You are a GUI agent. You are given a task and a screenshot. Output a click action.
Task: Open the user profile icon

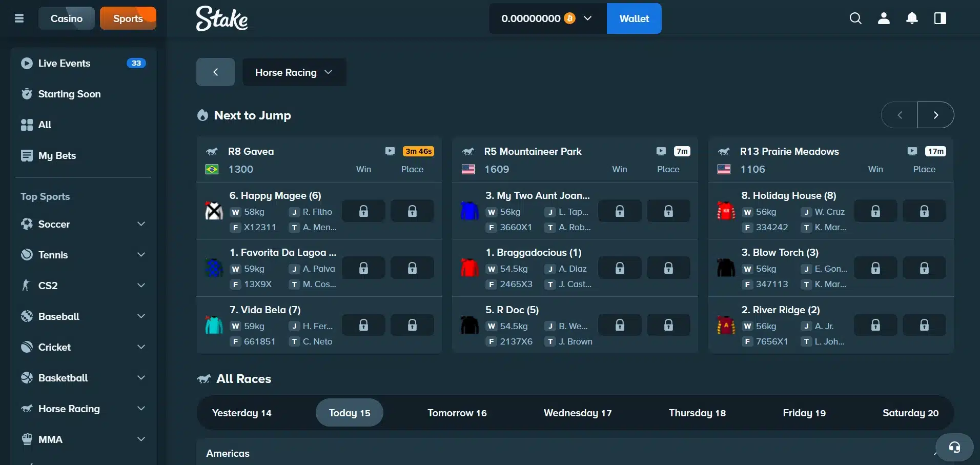point(884,18)
